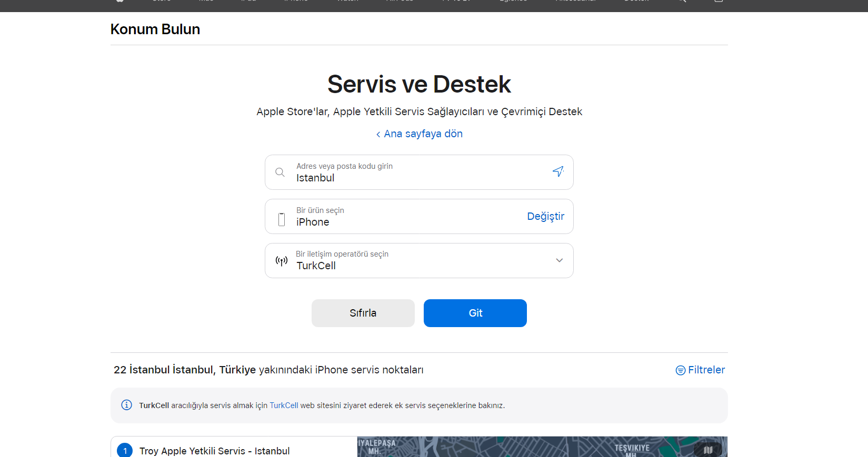Screen dimensions: 868x457
Task: Use current location arrow icon
Action: [x=558, y=171]
